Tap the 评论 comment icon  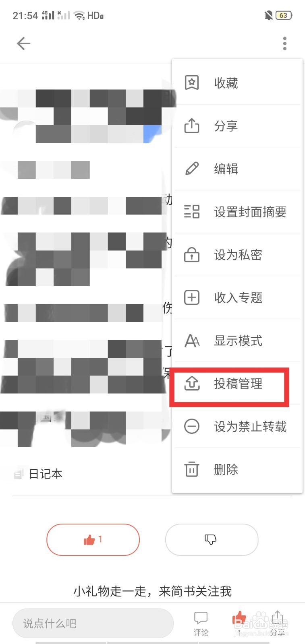point(201,623)
